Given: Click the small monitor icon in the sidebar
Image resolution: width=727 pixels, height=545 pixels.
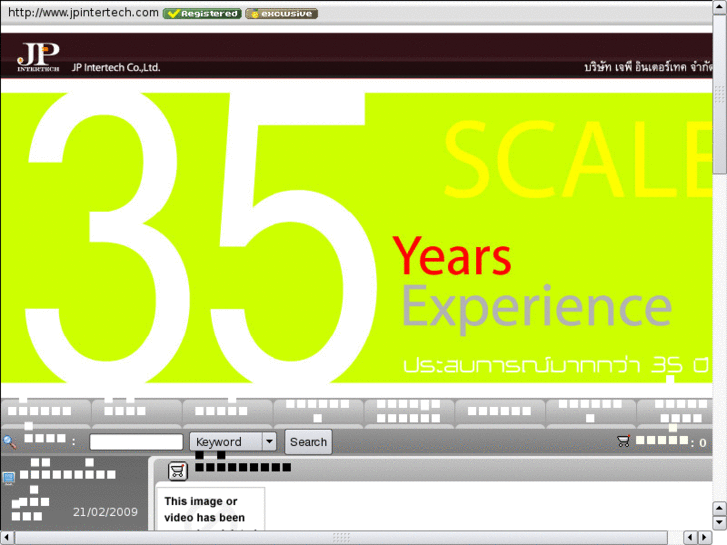Looking at the screenshot, I should pyautogui.click(x=8, y=478).
